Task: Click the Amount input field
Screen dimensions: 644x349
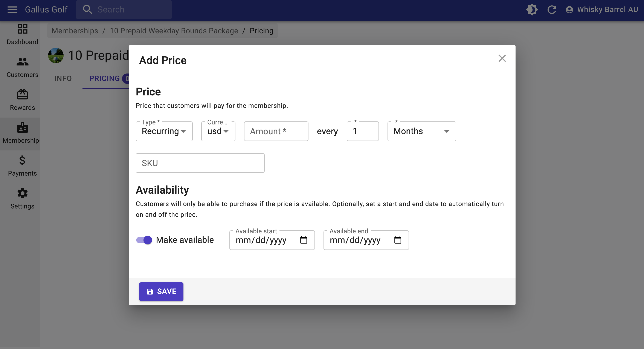Action: [276, 131]
